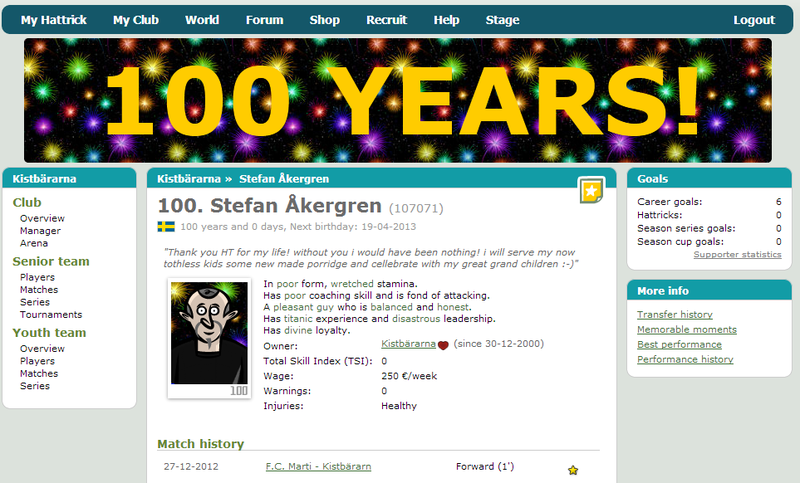The height and width of the screenshot is (483, 800).
Task: Click the bookmark star icon
Action: coord(591,190)
